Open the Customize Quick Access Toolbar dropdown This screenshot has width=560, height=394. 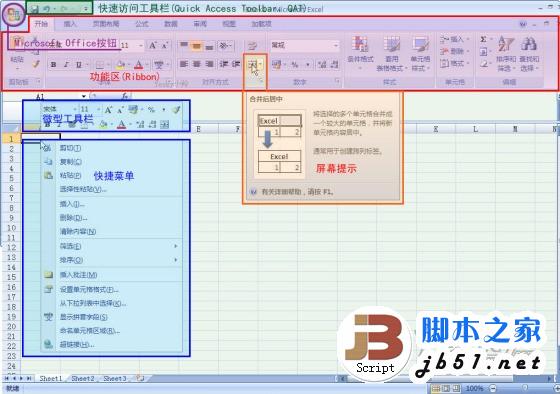point(86,9)
